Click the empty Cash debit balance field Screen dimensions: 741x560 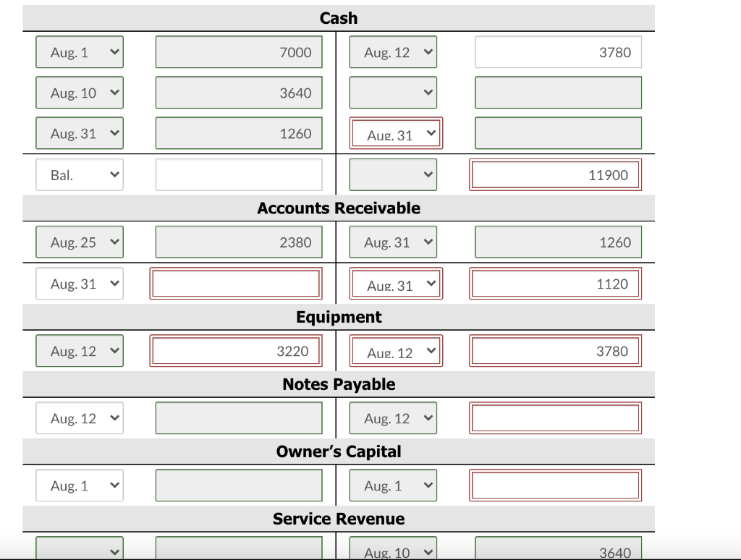click(x=239, y=175)
